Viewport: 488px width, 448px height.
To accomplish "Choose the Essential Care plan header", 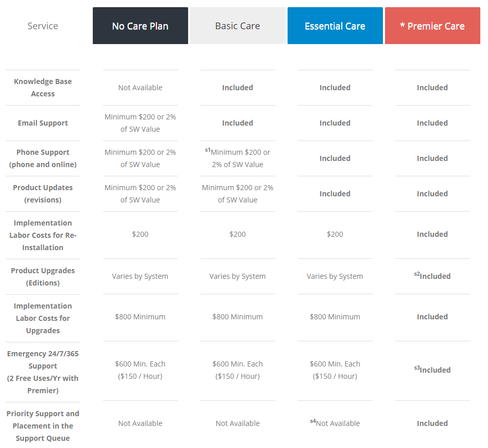I will (335, 26).
